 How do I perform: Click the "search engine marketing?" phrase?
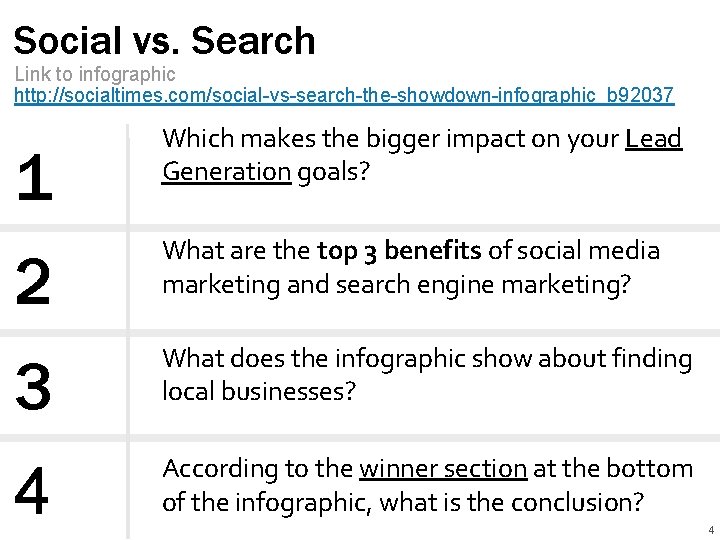pos(483,285)
